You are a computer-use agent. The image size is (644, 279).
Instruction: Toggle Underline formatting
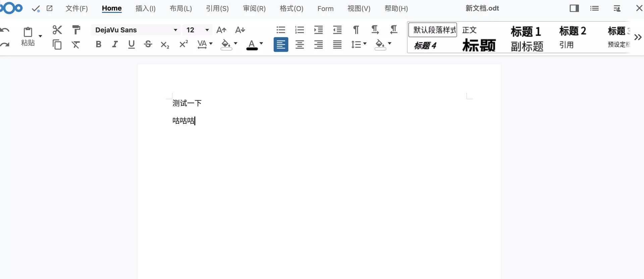pos(131,44)
